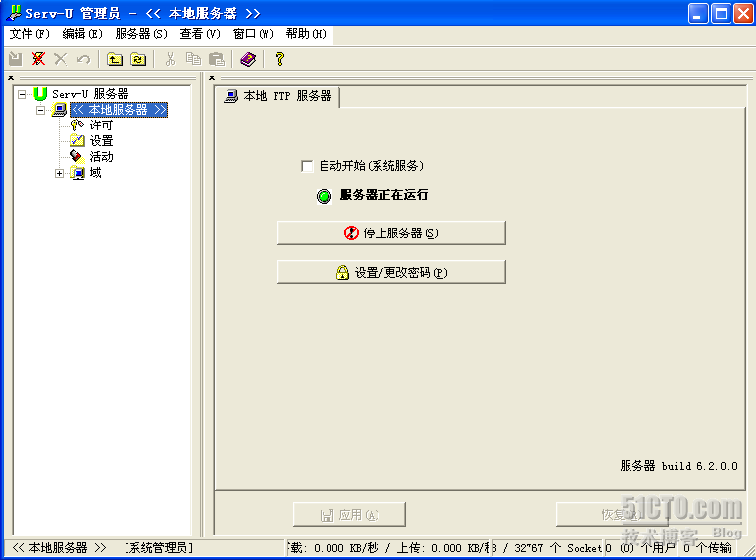756x560 pixels.
Task: Click the folder refresh toolbar icon
Action: 138,59
